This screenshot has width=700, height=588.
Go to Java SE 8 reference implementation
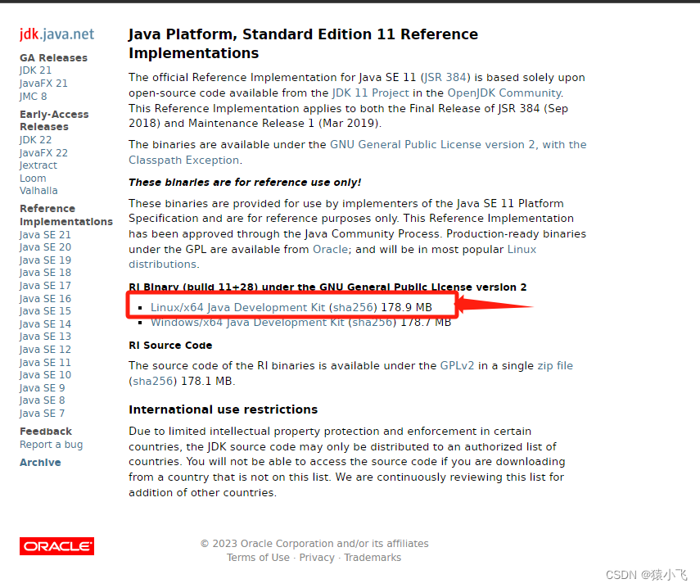point(42,400)
